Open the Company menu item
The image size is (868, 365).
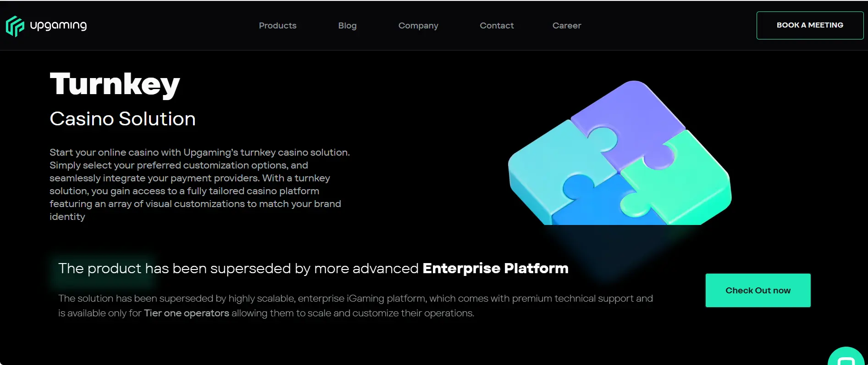[418, 26]
